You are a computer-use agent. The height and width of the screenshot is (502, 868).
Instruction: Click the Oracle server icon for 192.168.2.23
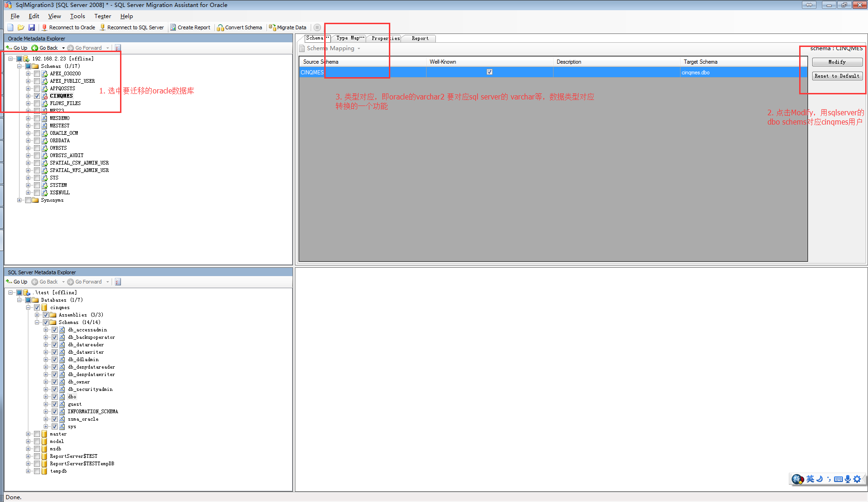pyautogui.click(x=27, y=59)
